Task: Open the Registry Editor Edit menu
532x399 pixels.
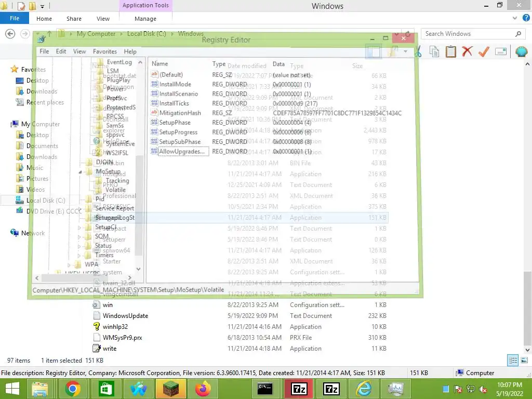Action: point(61,51)
